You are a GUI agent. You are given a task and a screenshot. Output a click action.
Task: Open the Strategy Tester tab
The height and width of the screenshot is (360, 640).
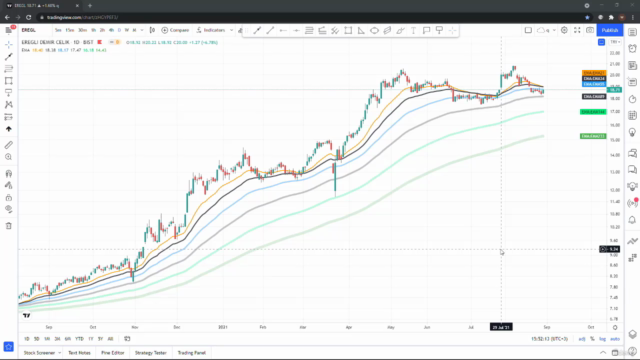point(151,353)
